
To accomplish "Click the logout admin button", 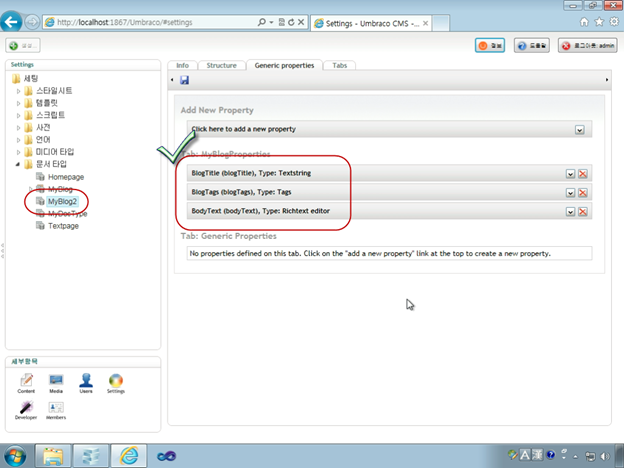I will pos(588,46).
